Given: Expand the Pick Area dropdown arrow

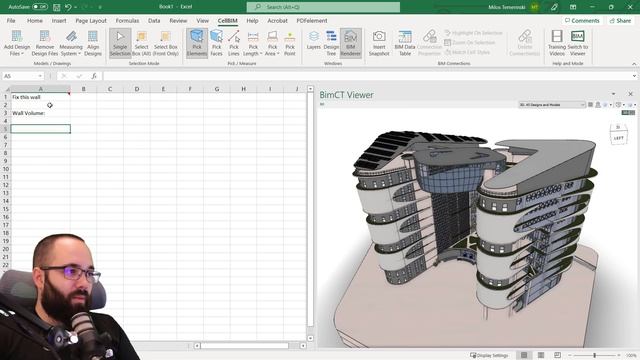Looking at the screenshot, I should click(278, 54).
